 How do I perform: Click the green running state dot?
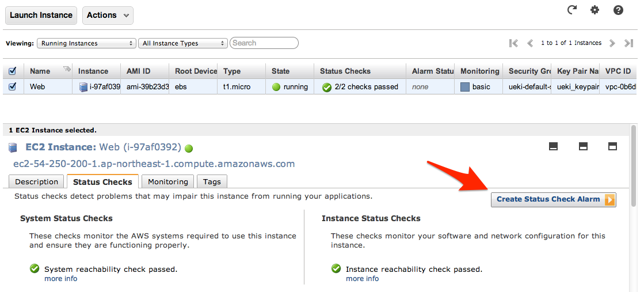[276, 87]
